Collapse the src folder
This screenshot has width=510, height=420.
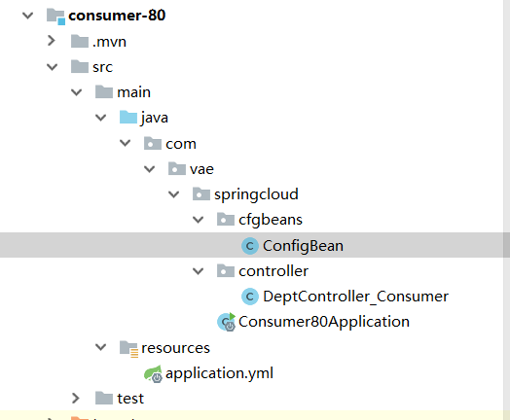pyautogui.click(x=52, y=67)
